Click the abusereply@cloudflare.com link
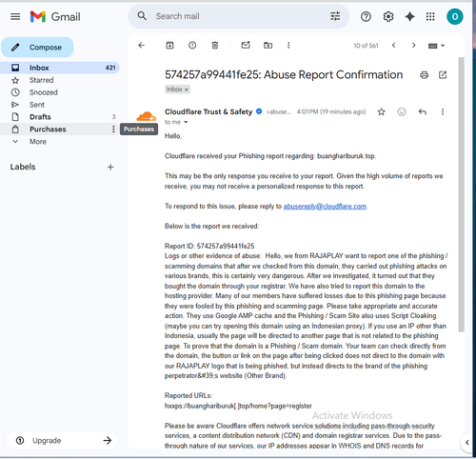The image size is (476, 459). (325, 207)
